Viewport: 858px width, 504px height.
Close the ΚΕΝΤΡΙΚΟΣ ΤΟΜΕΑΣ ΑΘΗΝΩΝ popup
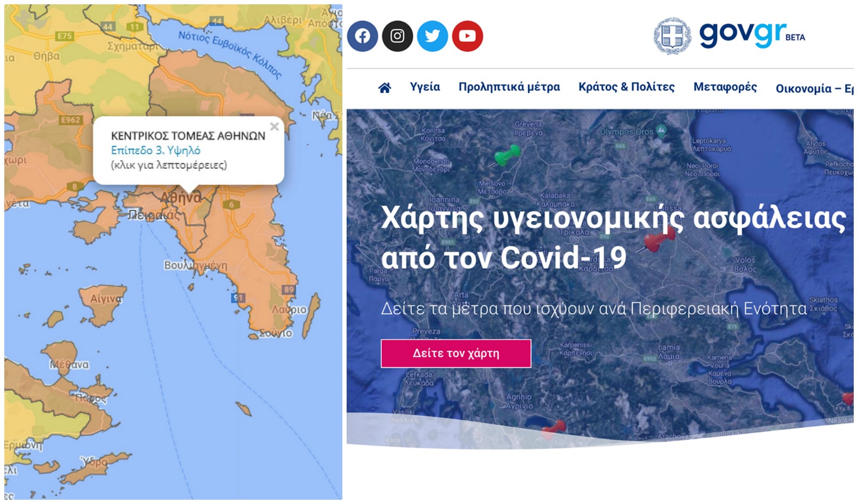[275, 127]
